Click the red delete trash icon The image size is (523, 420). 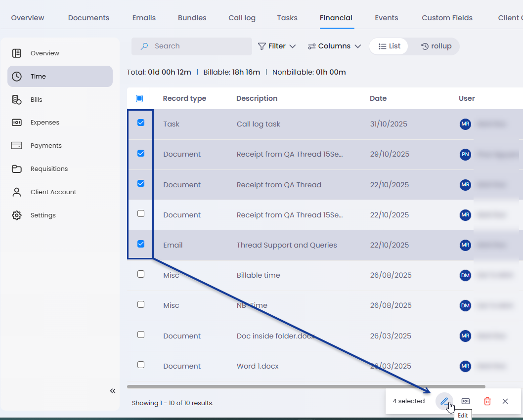tap(487, 401)
